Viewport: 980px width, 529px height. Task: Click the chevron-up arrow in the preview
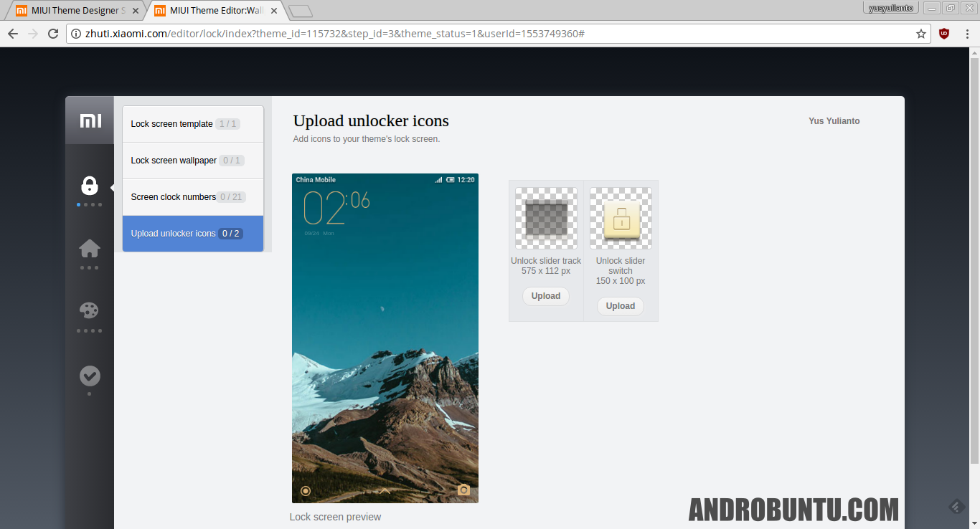tap(385, 492)
